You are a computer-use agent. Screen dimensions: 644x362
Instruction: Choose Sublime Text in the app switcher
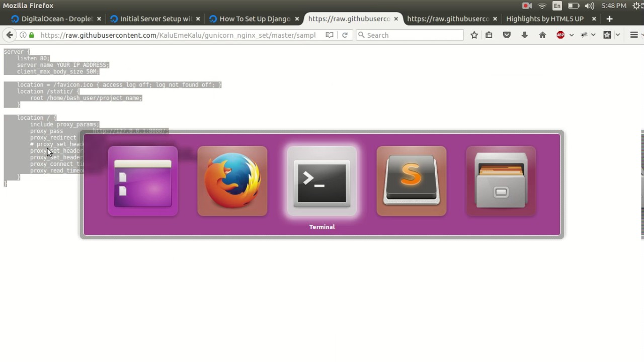click(411, 182)
